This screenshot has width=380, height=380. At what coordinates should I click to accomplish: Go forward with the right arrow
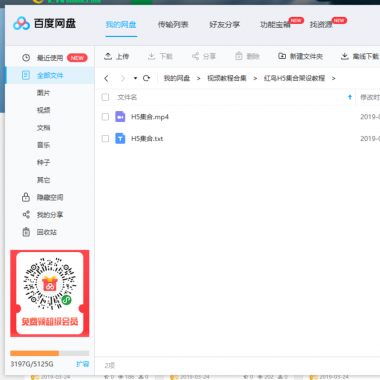[x=123, y=78]
